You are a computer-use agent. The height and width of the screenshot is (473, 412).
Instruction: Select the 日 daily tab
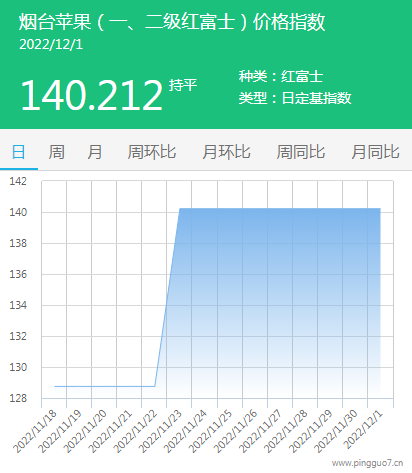point(19,152)
